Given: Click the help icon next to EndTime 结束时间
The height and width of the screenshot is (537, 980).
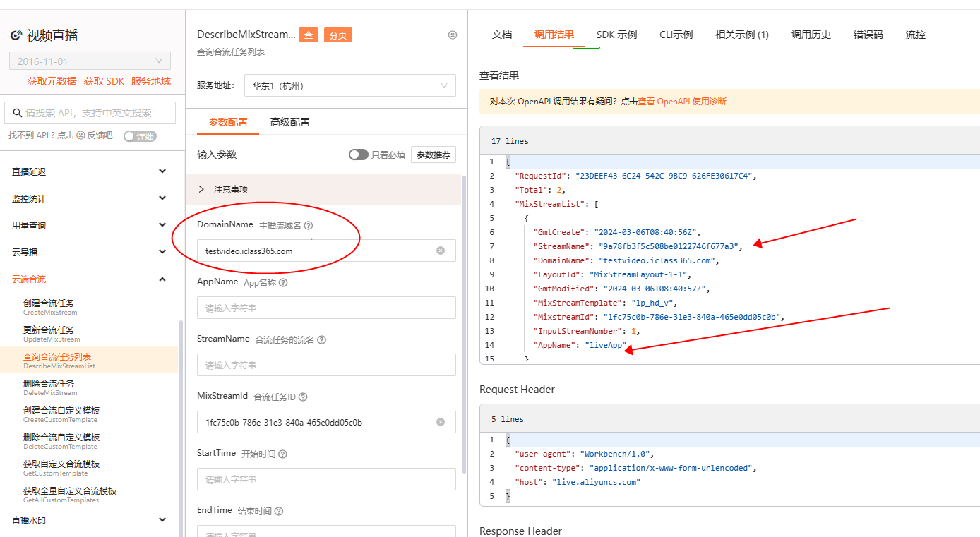Looking at the screenshot, I should coord(278,511).
